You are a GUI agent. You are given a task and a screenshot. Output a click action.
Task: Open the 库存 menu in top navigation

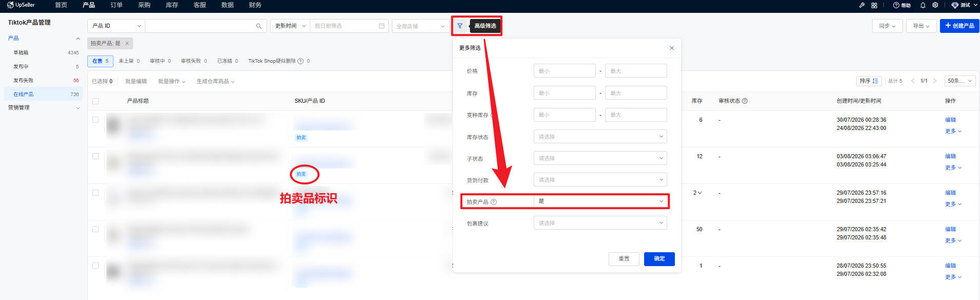[x=172, y=5]
